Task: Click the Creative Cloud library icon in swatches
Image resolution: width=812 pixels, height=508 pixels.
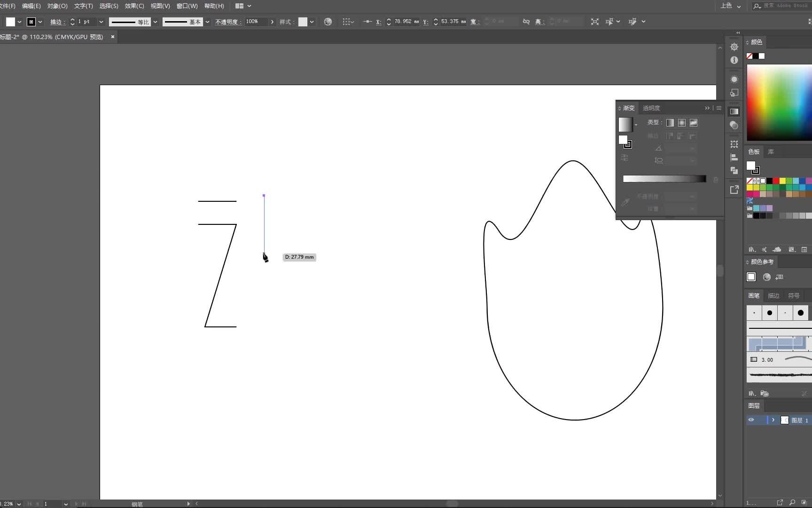Action: 777,249
